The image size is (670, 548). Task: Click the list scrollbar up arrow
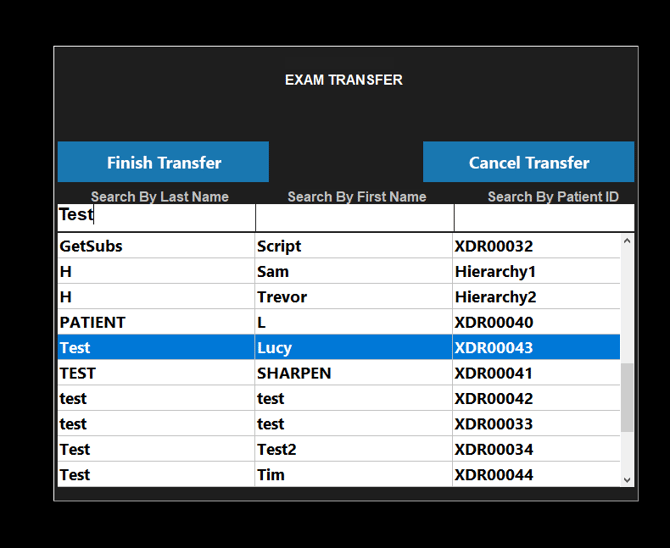point(627,241)
